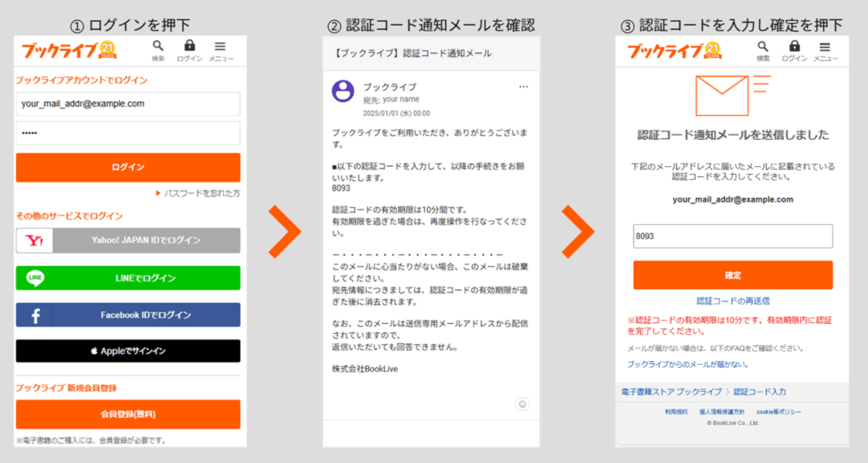Image resolution: width=868 pixels, height=463 pixels.
Task: Click the smiley reaction icon in the email
Action: (522, 404)
